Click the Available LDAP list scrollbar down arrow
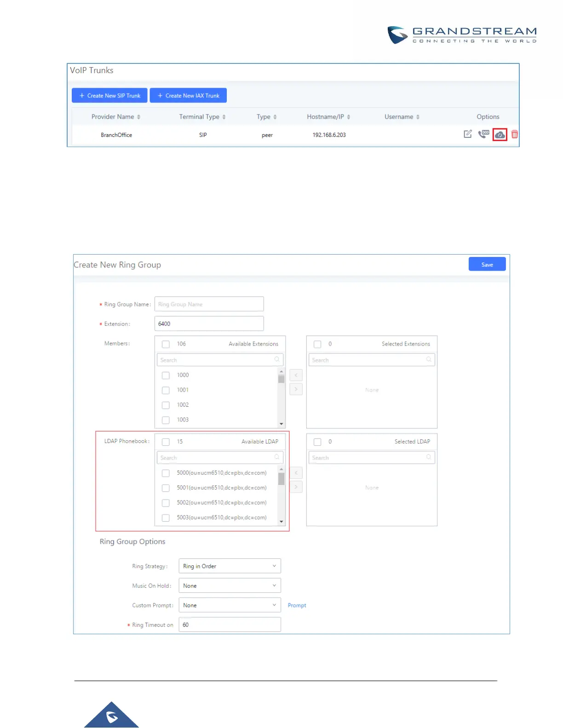563x728 pixels. (x=281, y=522)
